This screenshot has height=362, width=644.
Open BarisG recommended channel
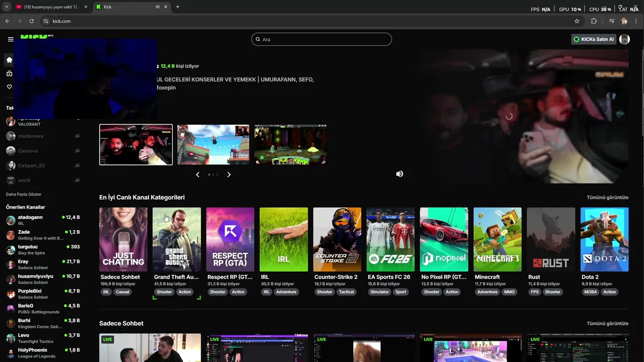[43, 309]
